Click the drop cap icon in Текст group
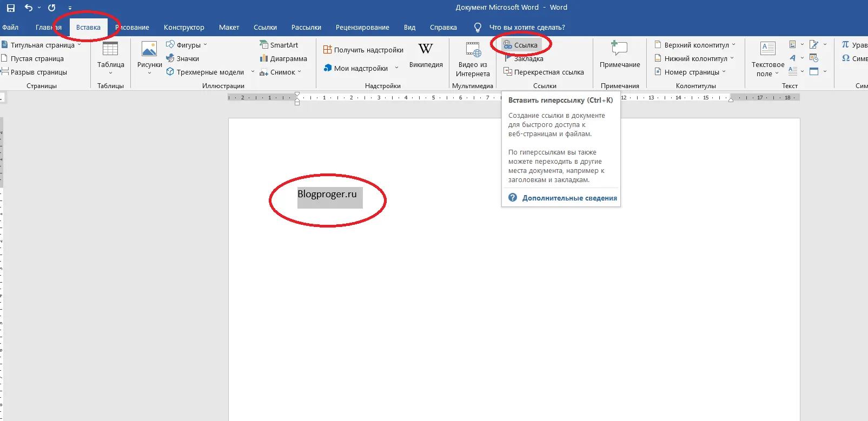The height and width of the screenshot is (421, 868). pos(793,71)
